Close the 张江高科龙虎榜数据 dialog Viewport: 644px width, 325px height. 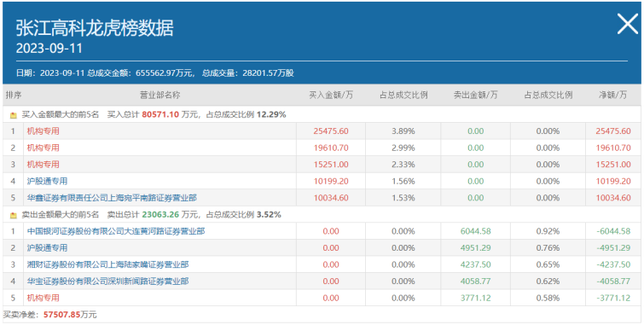(x=628, y=24)
